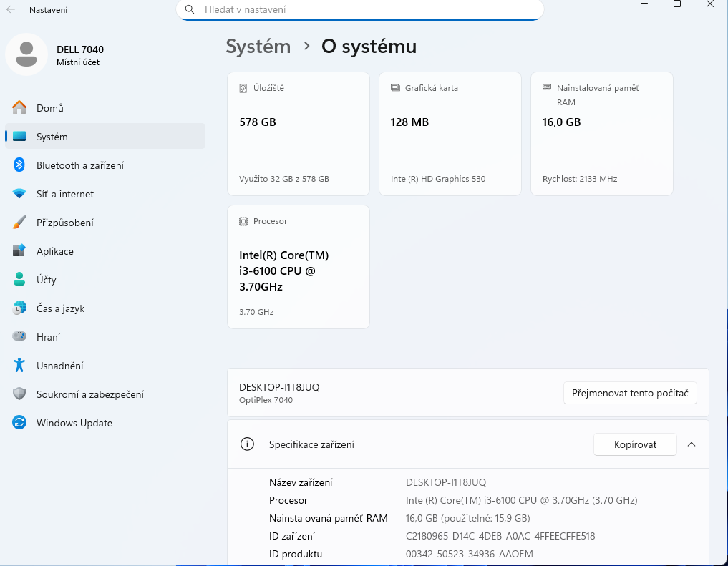This screenshot has height=566, width=728.
Task: Click the Systém breadcrumb heading
Action: tap(258, 46)
